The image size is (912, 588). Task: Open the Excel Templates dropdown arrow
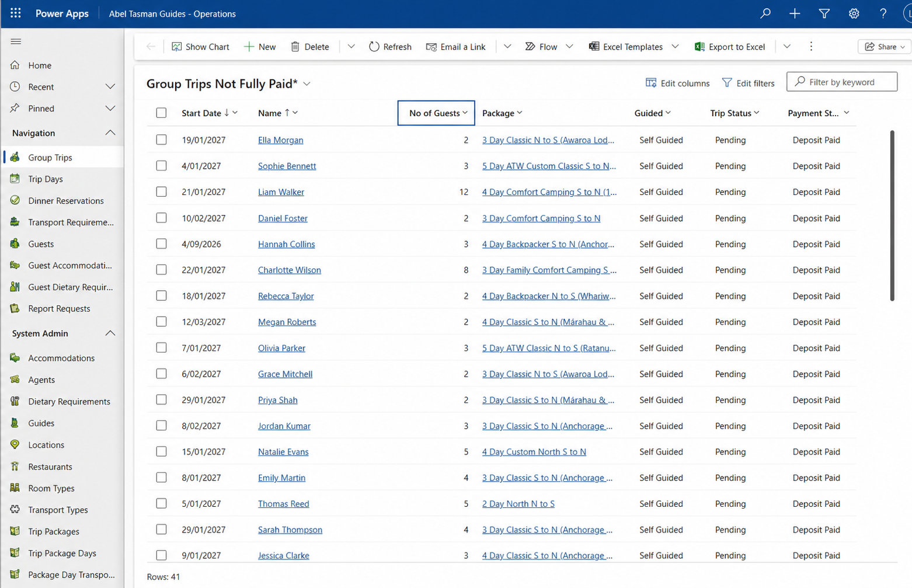tap(675, 46)
